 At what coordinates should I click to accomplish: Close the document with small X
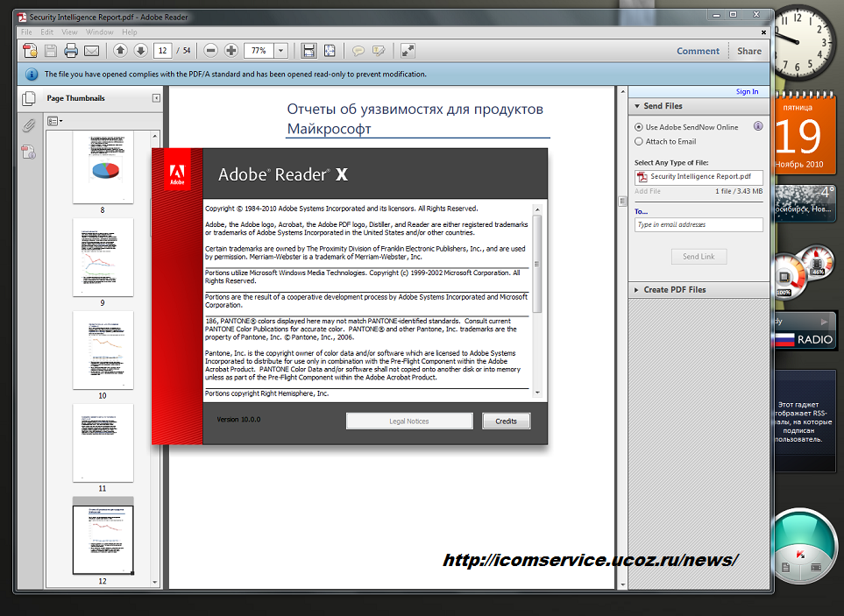pos(763,32)
